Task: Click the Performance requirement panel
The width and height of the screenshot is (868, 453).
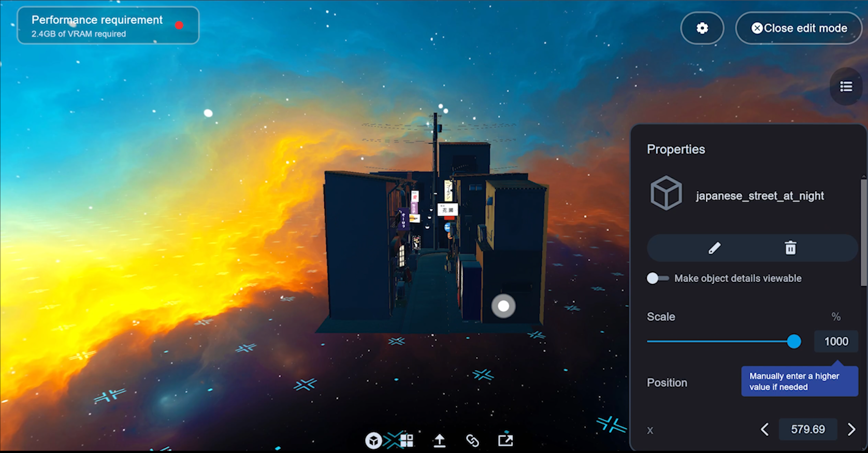Action: tap(108, 25)
